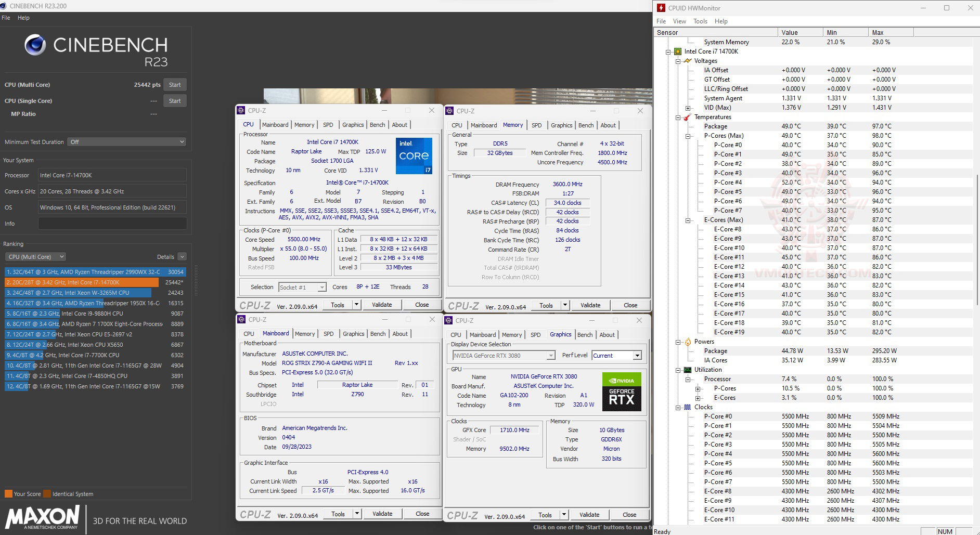The height and width of the screenshot is (535, 980).
Task: Open the CPU (Multi Core) ranking dropdown
Action: click(36, 257)
